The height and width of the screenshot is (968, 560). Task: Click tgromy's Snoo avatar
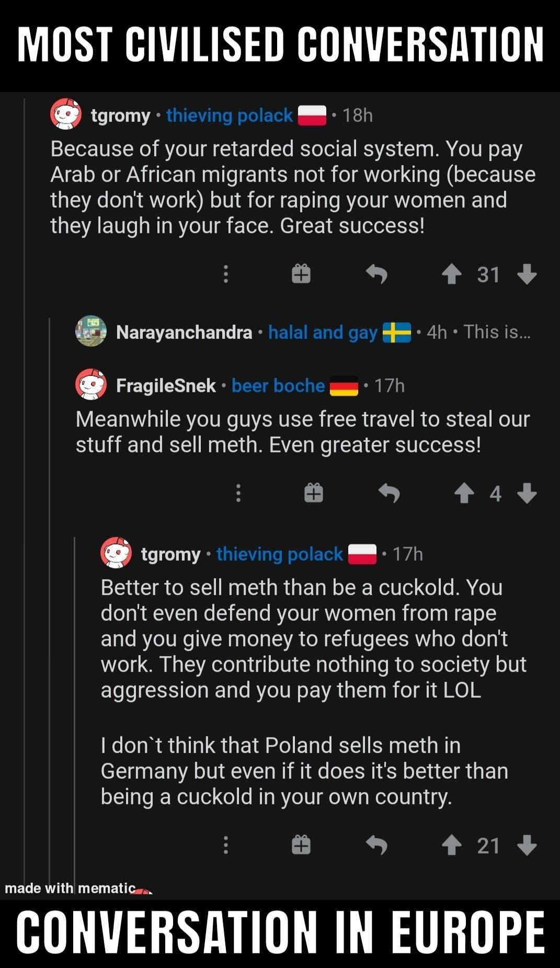tap(65, 115)
